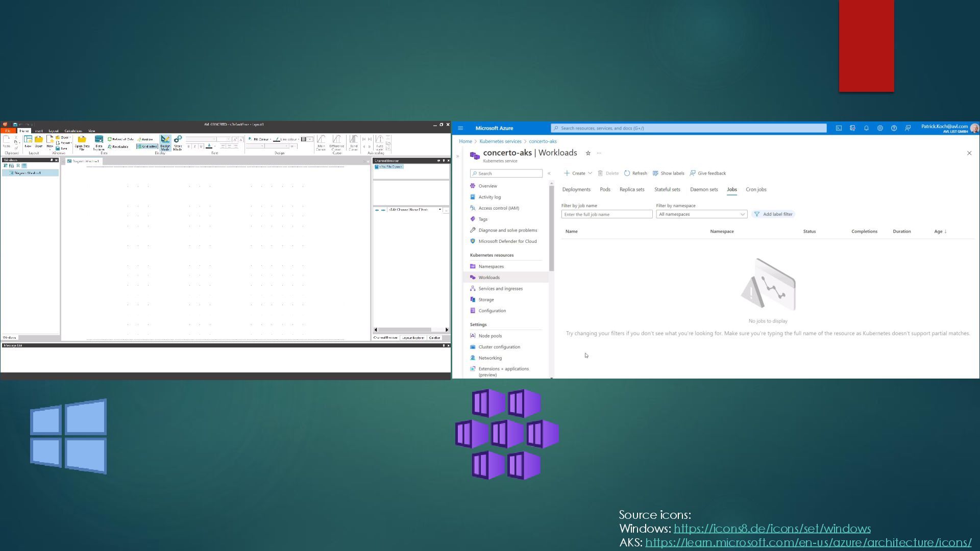980x551 pixels.
Task: Open Azure Cloud Shell icon in header
Action: 838,128
